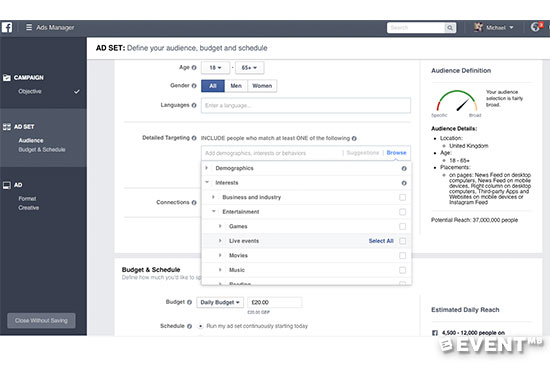Viewport: 550px width, 365px height.
Task: Tick the Movies checkbox
Action: [402, 256]
